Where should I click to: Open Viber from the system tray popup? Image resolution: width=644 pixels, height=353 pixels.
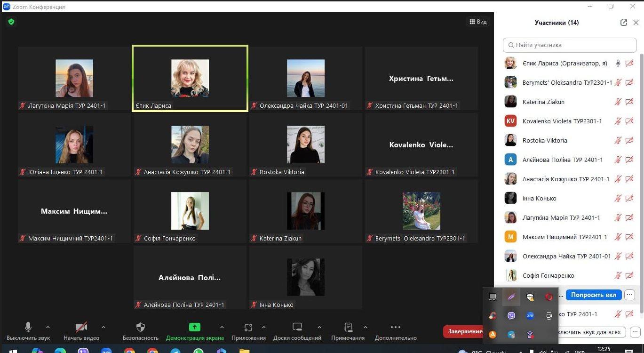(x=511, y=316)
